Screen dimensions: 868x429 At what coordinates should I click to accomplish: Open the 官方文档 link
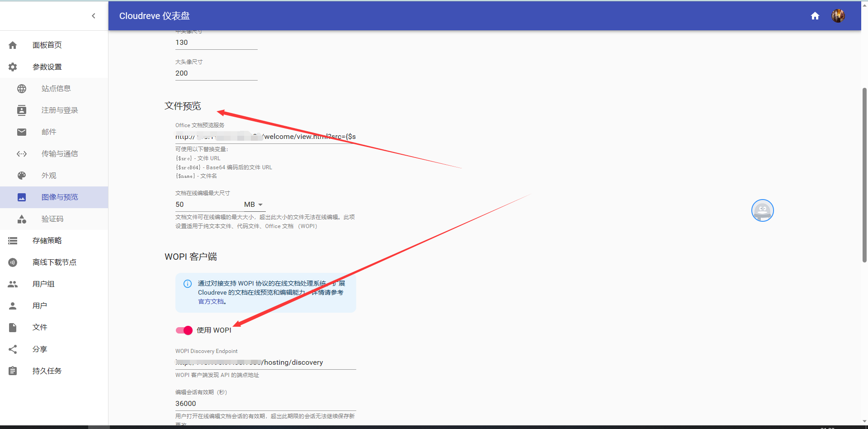coord(211,302)
